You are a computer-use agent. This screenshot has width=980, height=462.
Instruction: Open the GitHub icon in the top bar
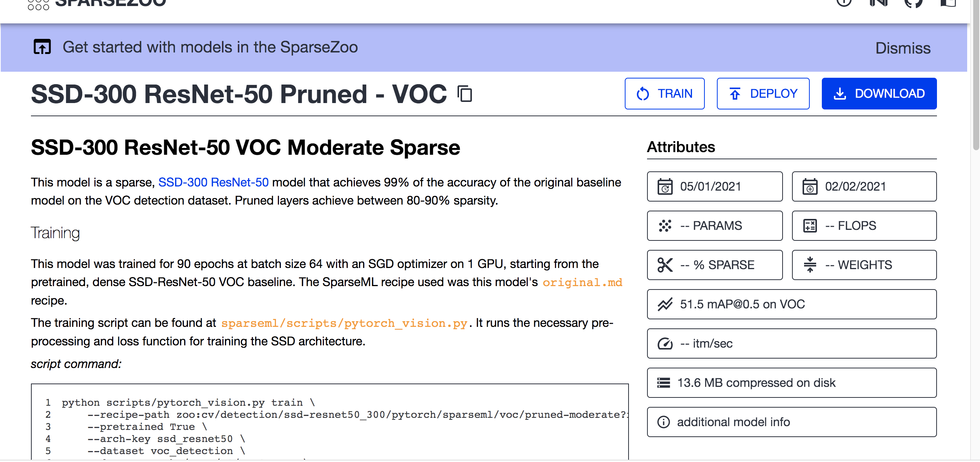[914, 3]
